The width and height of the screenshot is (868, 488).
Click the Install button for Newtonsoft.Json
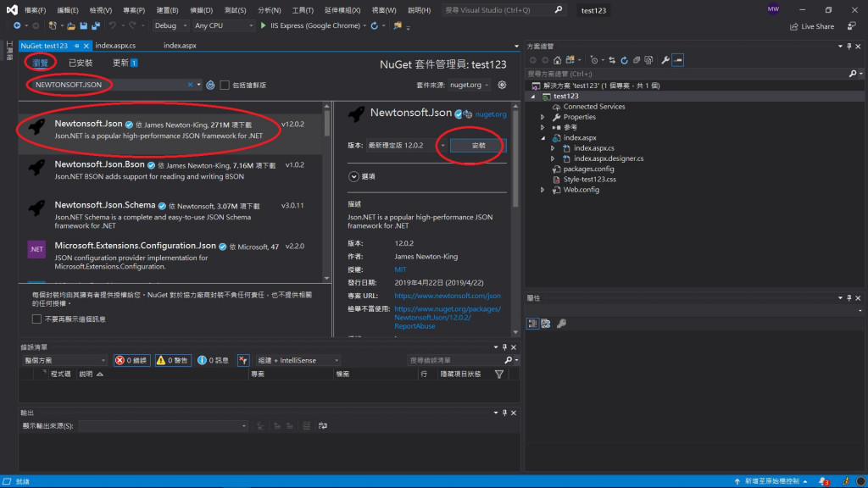click(478, 145)
